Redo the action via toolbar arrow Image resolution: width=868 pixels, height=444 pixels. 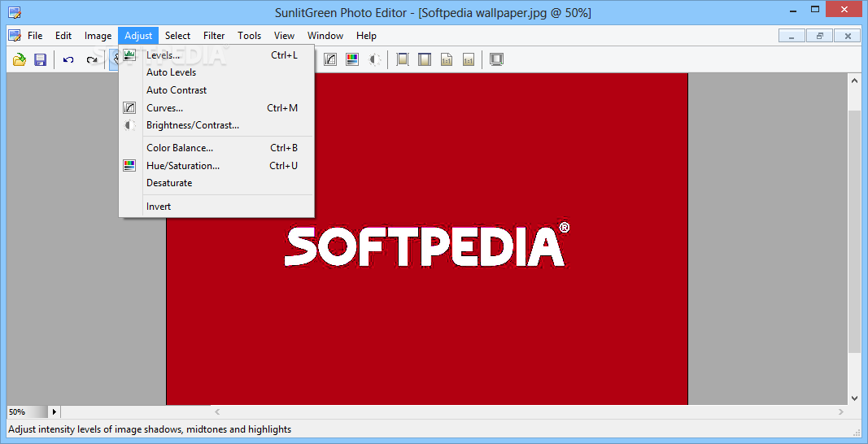(x=92, y=59)
